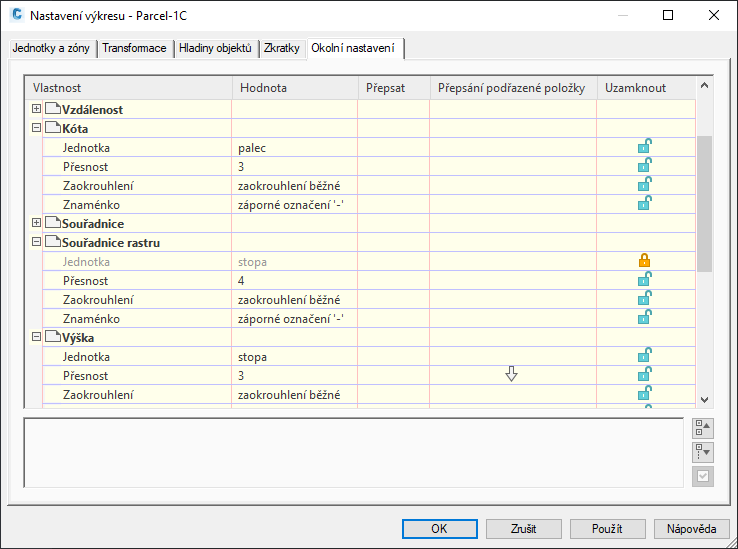Toggle lock for Souřadnice rastru Zaokrouhlení row
Viewport: 738px width, 549px height.
click(x=644, y=298)
